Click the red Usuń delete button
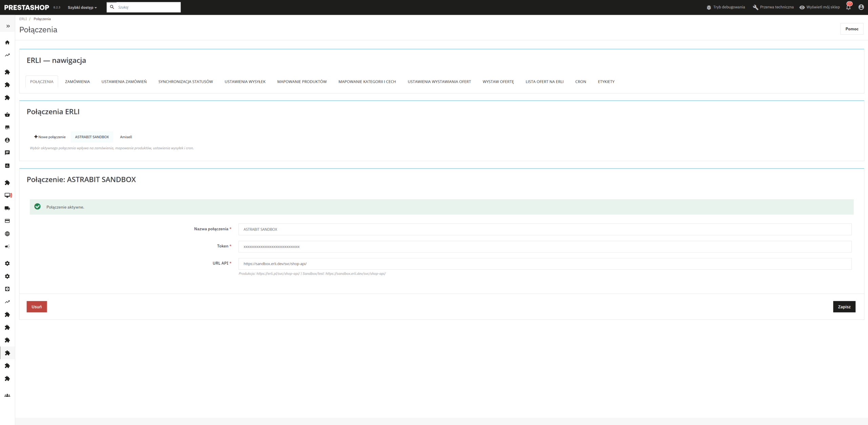Screen dimensions: 868x425 tap(37, 307)
